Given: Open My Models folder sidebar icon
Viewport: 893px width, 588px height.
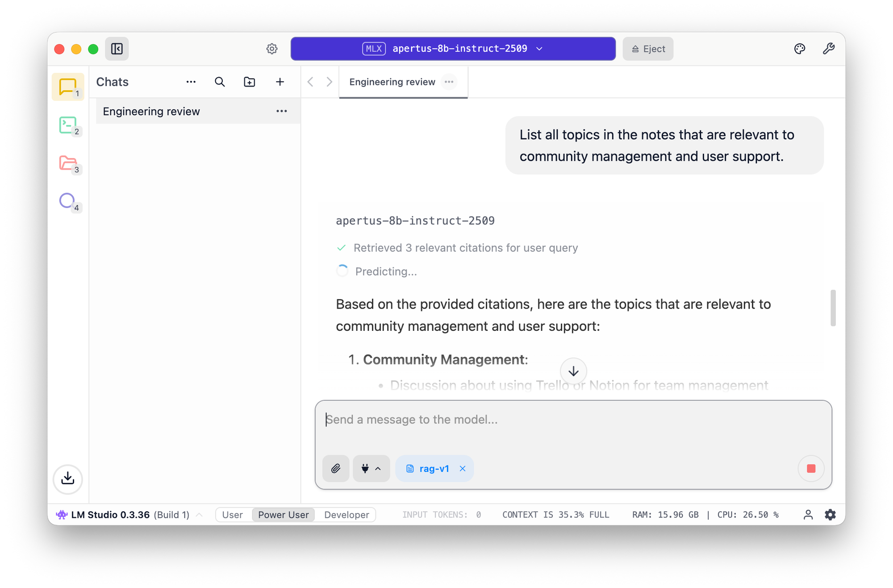Looking at the screenshot, I should pos(68,163).
